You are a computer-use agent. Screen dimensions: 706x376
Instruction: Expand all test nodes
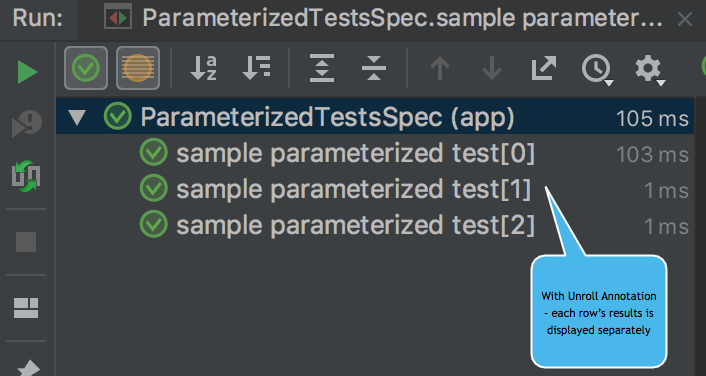321,68
